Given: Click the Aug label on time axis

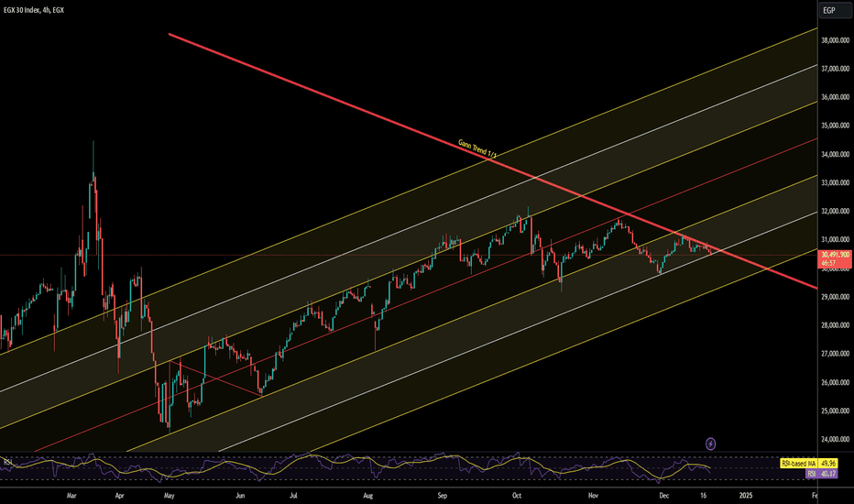Looking at the screenshot, I should (368, 495).
